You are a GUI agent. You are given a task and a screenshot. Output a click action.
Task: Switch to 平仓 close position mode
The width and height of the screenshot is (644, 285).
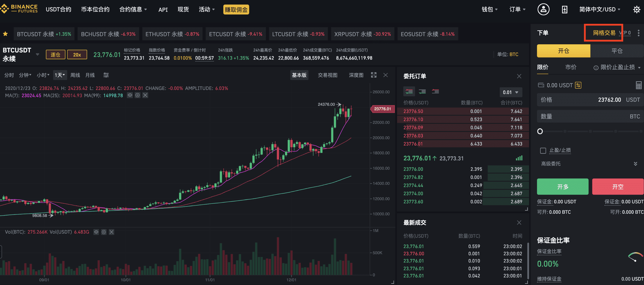point(617,51)
